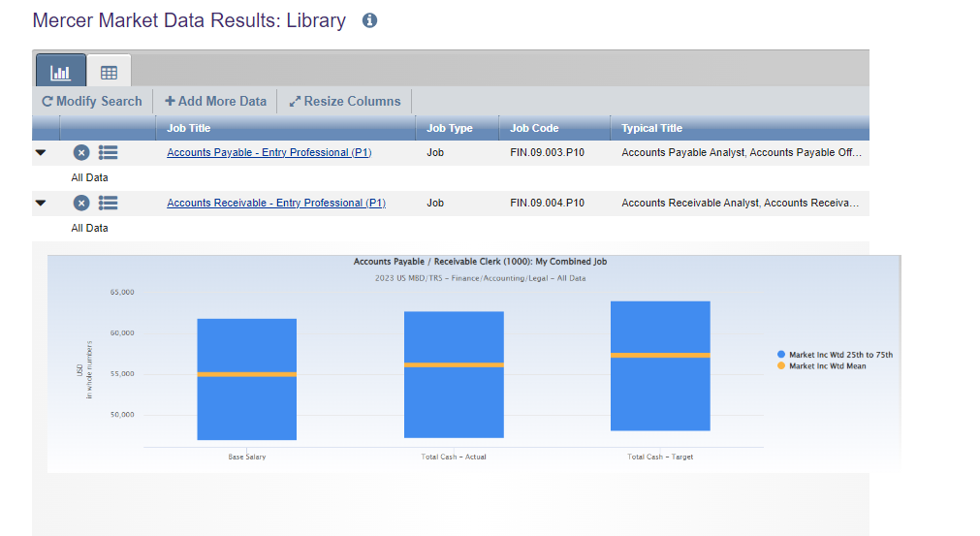The image size is (980, 536).
Task: Toggle Market Inc Wtd Mean legend entry
Action: (x=822, y=366)
